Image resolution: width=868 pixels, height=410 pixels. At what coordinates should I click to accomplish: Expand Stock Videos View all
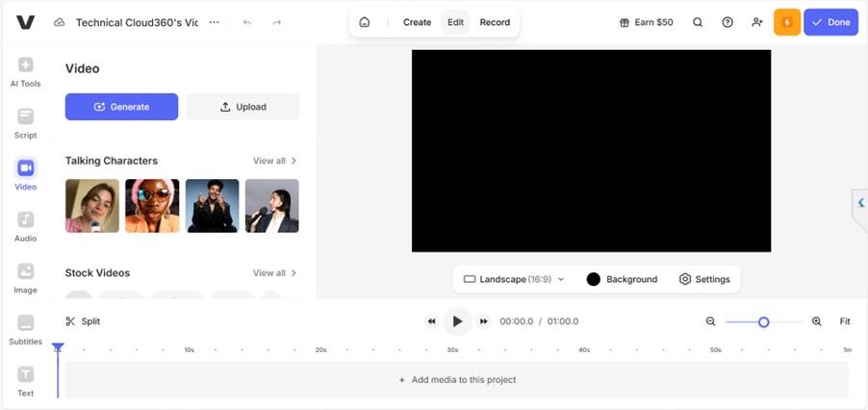(x=275, y=273)
